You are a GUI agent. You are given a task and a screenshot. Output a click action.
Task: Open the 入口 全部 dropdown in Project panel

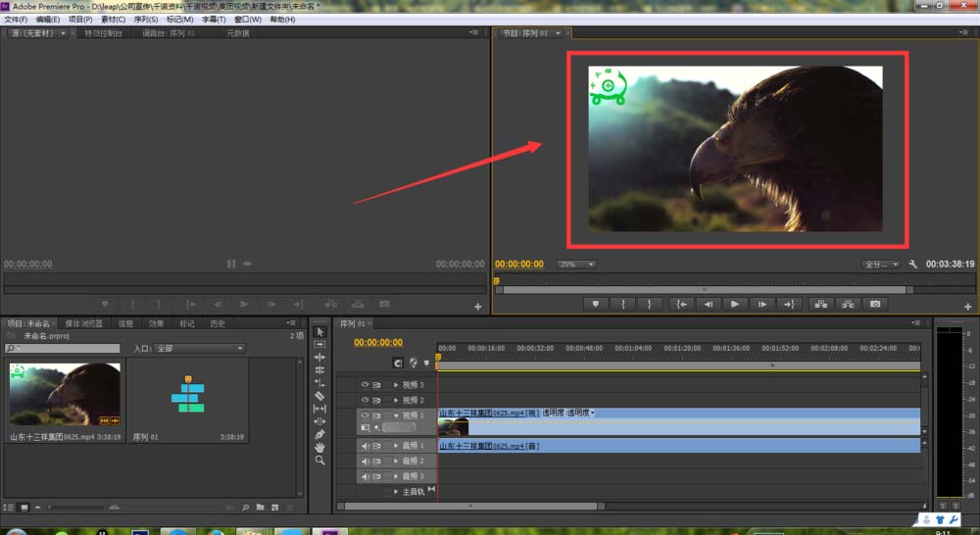pos(199,348)
